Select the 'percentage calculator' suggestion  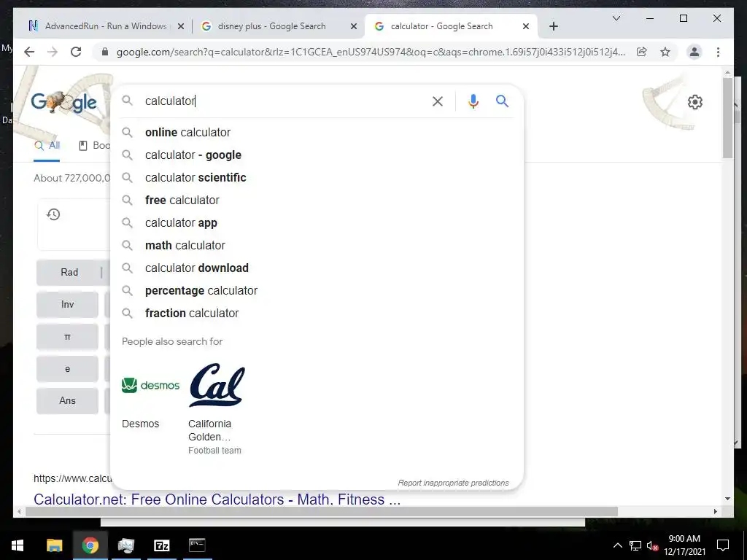tap(317, 290)
